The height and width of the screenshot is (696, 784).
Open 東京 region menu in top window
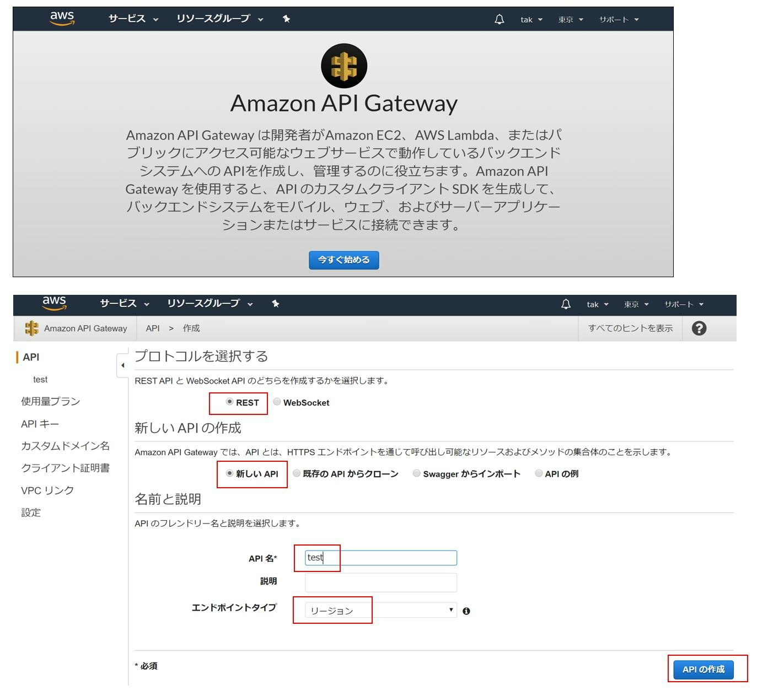571,20
